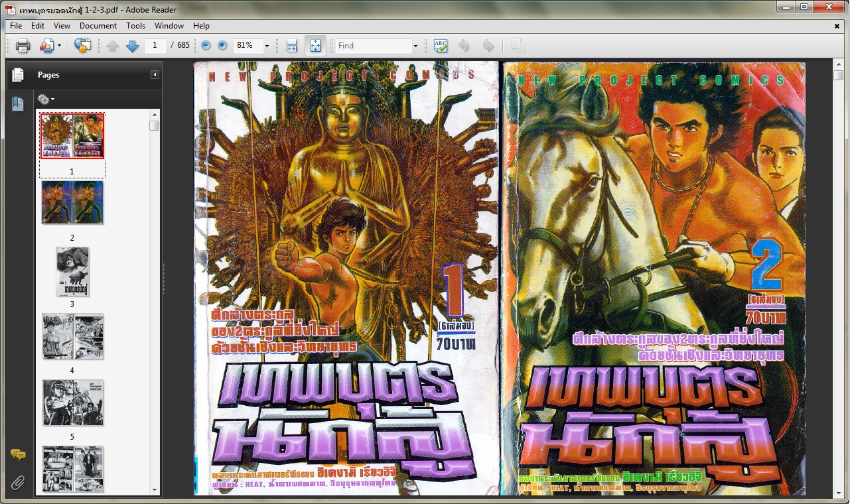Viewport: 850px width, 504px height.
Task: Toggle the fit one full page icon
Action: click(315, 46)
